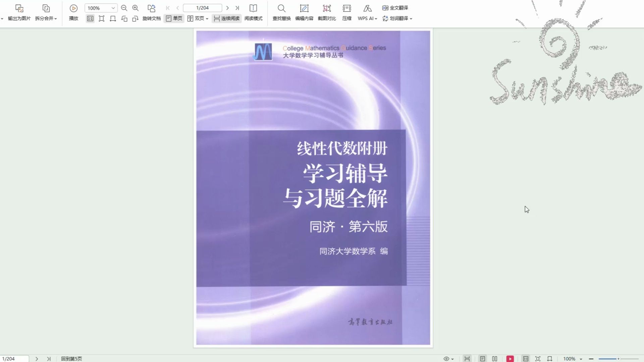The width and height of the screenshot is (644, 362).
Task: Go to first page arrow in toolbar
Action: (168, 8)
